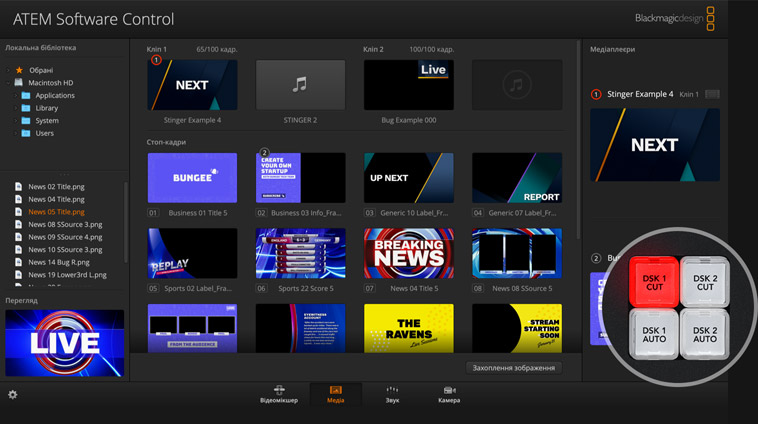Image resolution: width=758 pixels, height=424 pixels.
Task: Switch to the Медіа tab
Action: (336, 394)
